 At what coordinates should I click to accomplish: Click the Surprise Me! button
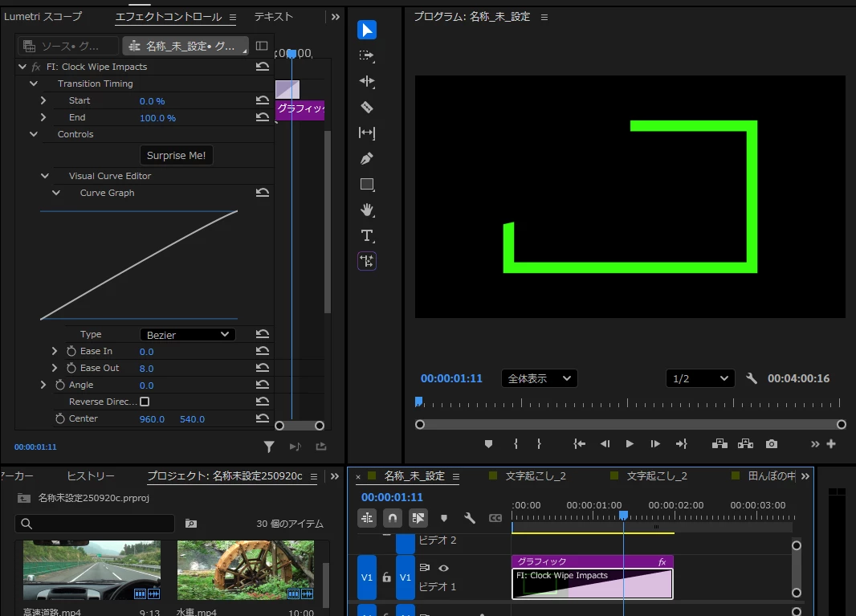tap(177, 155)
